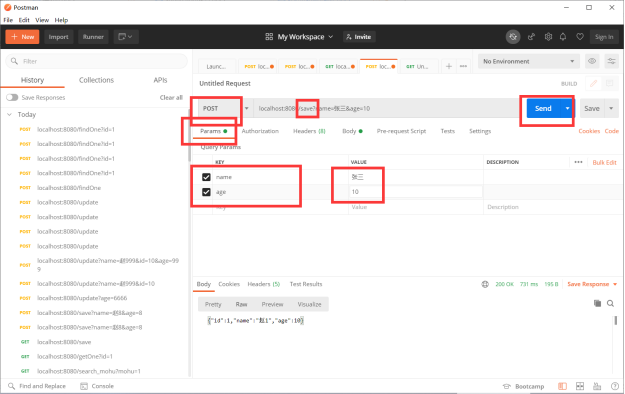Click the request URL input field
625x394 pixels.
click(386, 108)
